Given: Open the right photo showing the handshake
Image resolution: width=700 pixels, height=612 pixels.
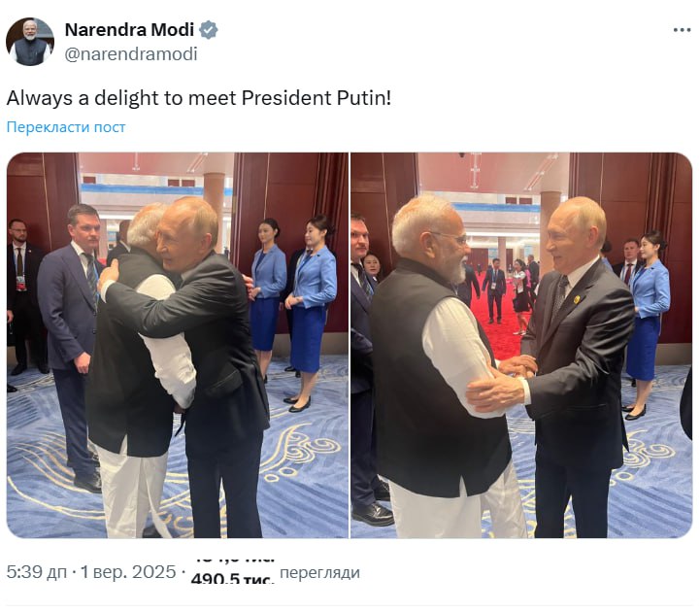Looking at the screenshot, I should (x=520, y=345).
